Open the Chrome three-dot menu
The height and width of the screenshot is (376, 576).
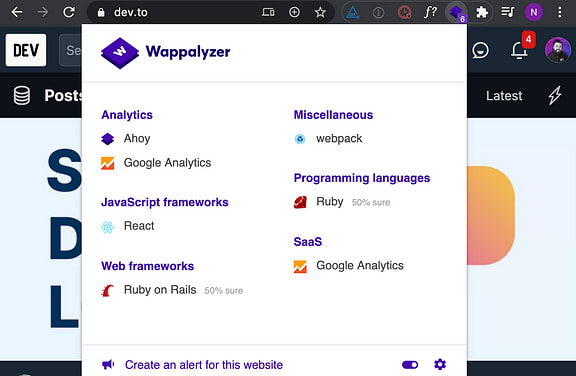pos(559,12)
